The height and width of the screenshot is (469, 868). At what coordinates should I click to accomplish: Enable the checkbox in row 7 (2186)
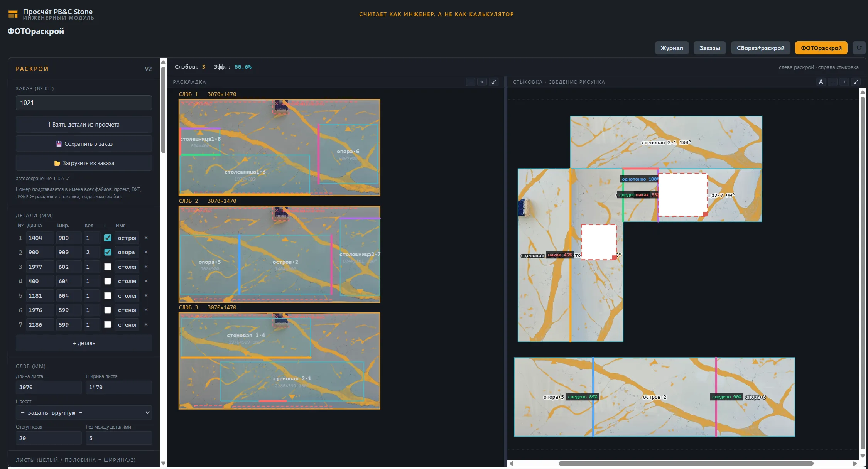pos(108,324)
